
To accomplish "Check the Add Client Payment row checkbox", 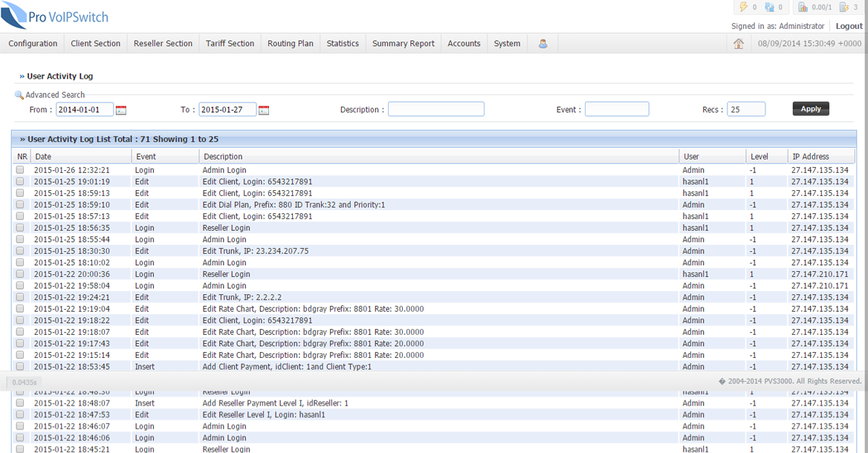I will tap(20, 366).
